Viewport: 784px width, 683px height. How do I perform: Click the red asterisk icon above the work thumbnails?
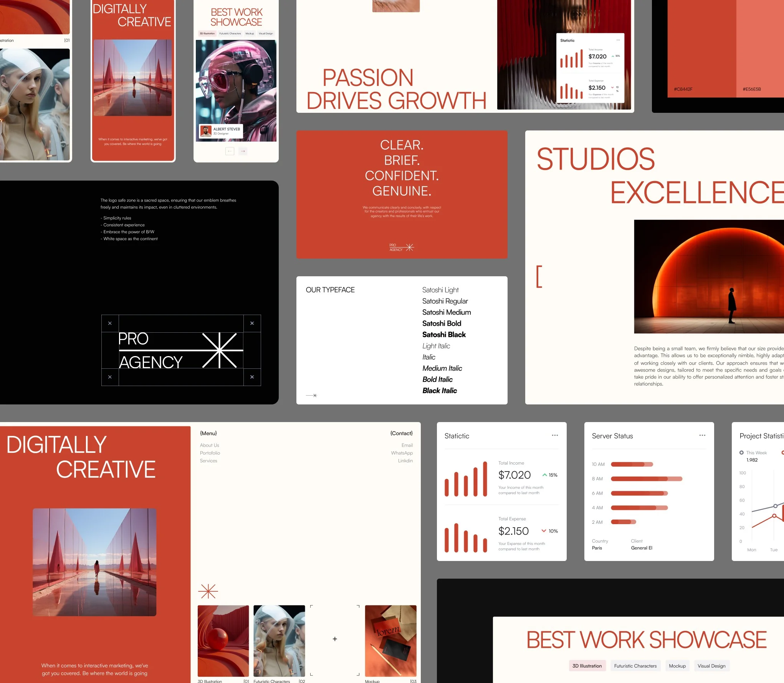pos(208,591)
